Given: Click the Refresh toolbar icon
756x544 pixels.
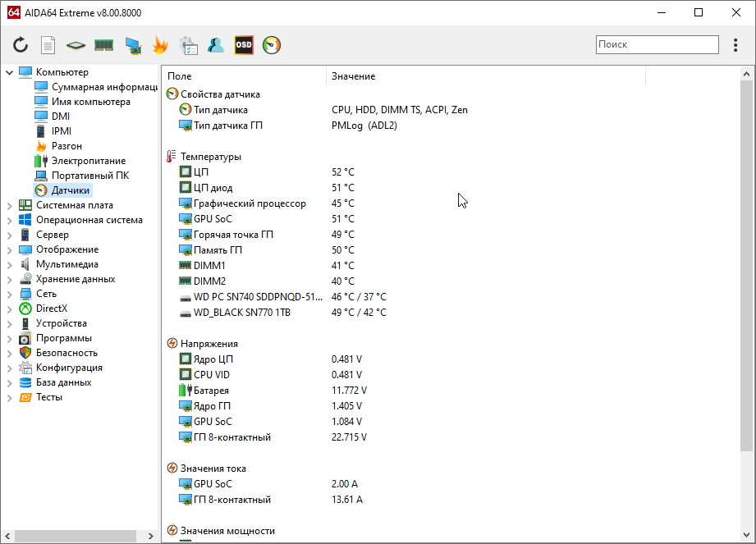Looking at the screenshot, I should 21,45.
